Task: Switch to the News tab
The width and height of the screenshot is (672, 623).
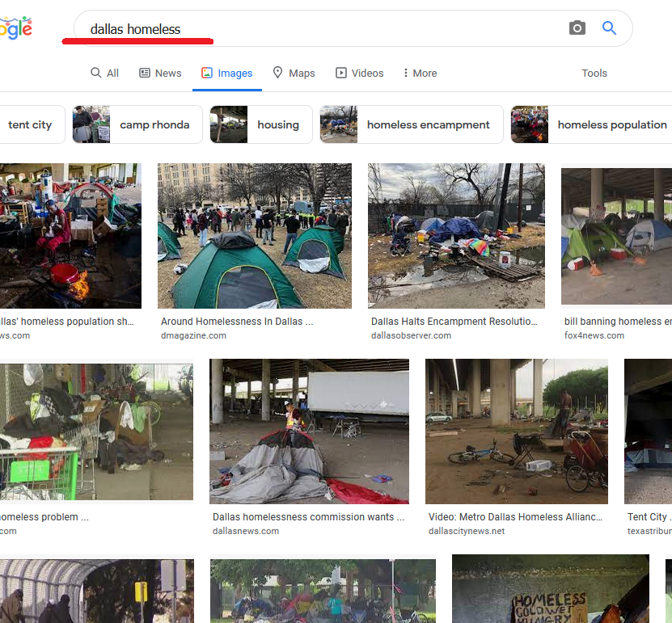Action: click(x=160, y=73)
